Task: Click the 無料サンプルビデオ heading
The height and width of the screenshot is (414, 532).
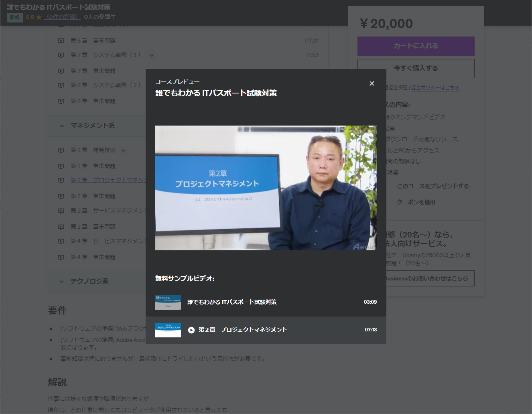Action: (185, 278)
